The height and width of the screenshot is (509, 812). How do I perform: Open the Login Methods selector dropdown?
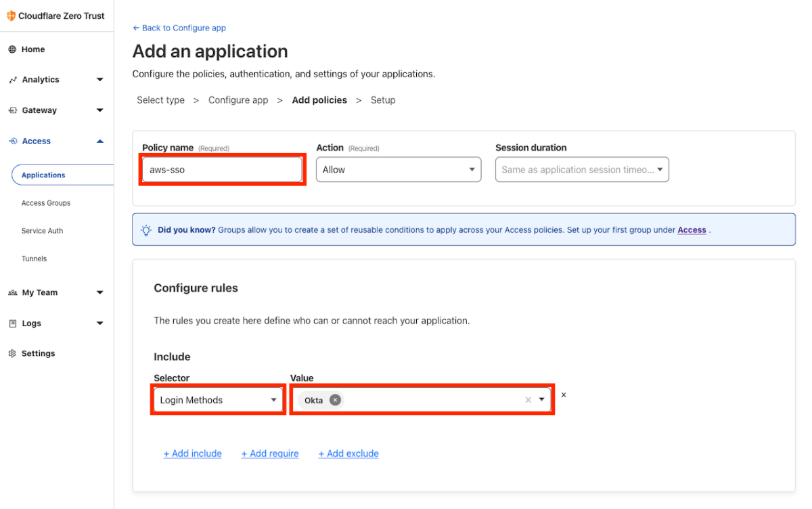click(217, 399)
